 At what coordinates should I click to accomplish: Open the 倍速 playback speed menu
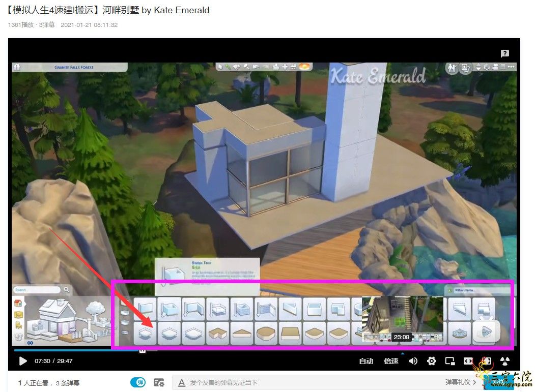[391, 361]
